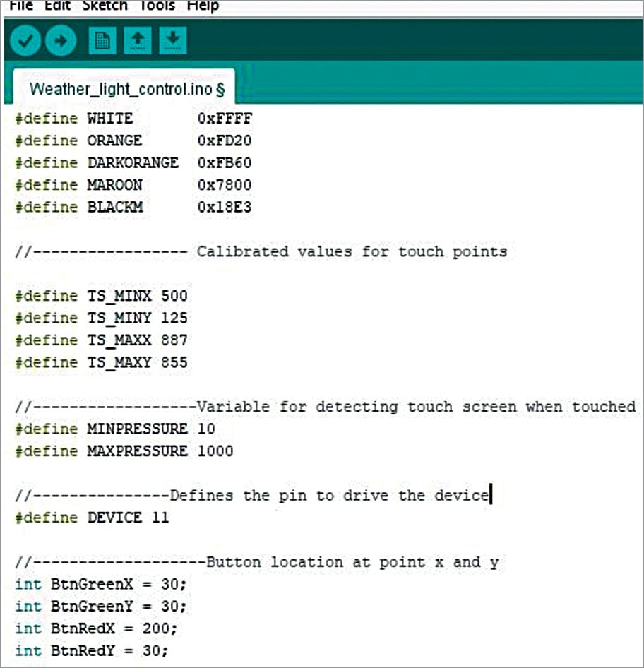Open the File menu
This screenshot has height=668, width=644.
(20, 6)
